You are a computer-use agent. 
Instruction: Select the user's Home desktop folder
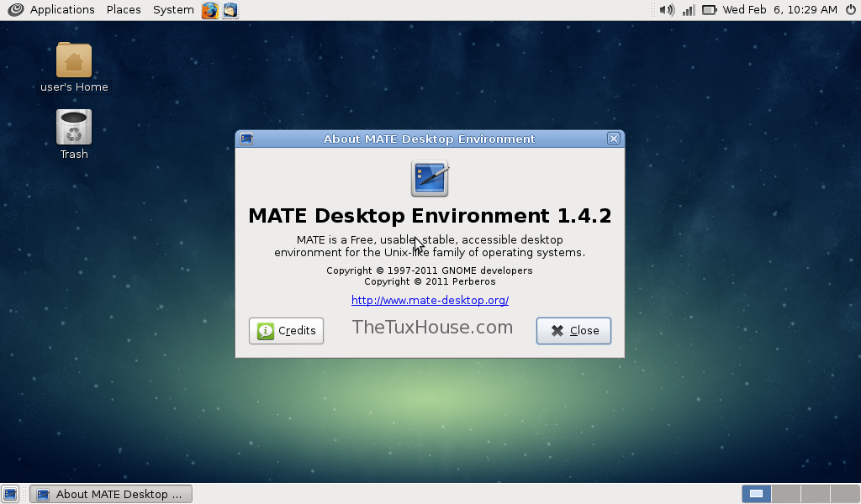point(74,61)
